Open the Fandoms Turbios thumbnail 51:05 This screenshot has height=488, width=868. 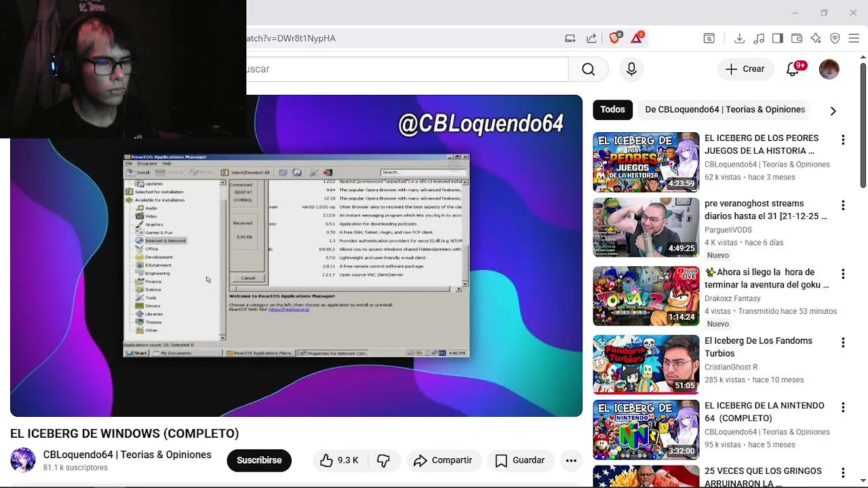click(x=646, y=365)
